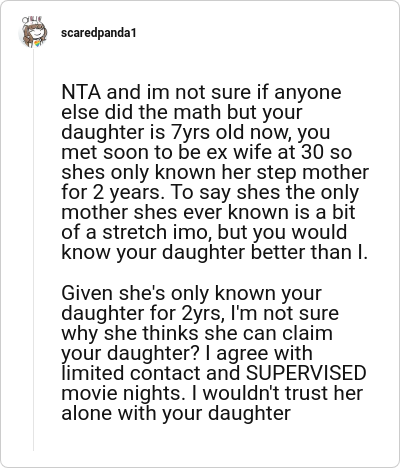
Task: Click the word SUPERVISED in the comment
Action: point(306,373)
